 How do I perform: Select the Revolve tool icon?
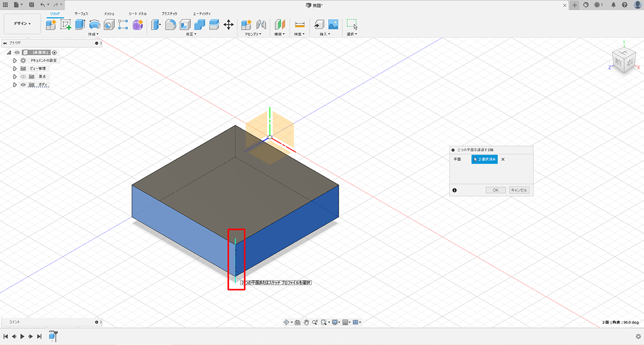tap(94, 25)
